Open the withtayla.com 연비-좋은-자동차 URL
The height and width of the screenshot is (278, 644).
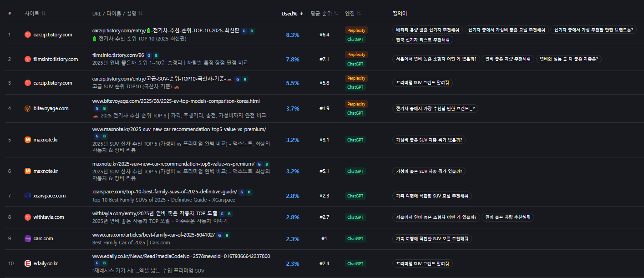tap(155, 213)
